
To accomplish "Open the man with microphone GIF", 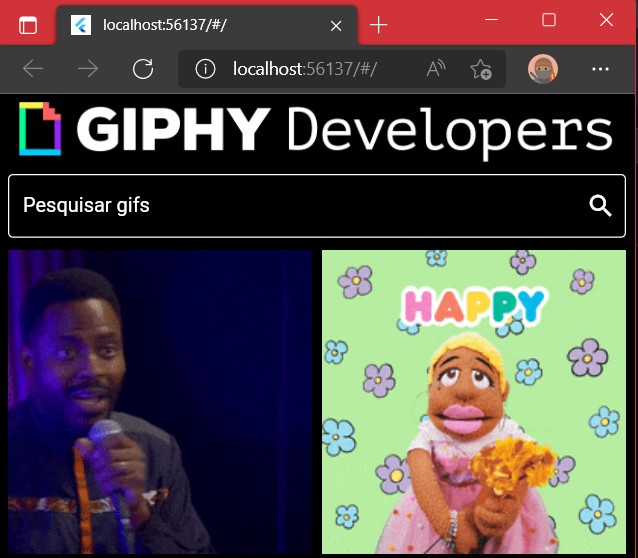I will point(160,402).
